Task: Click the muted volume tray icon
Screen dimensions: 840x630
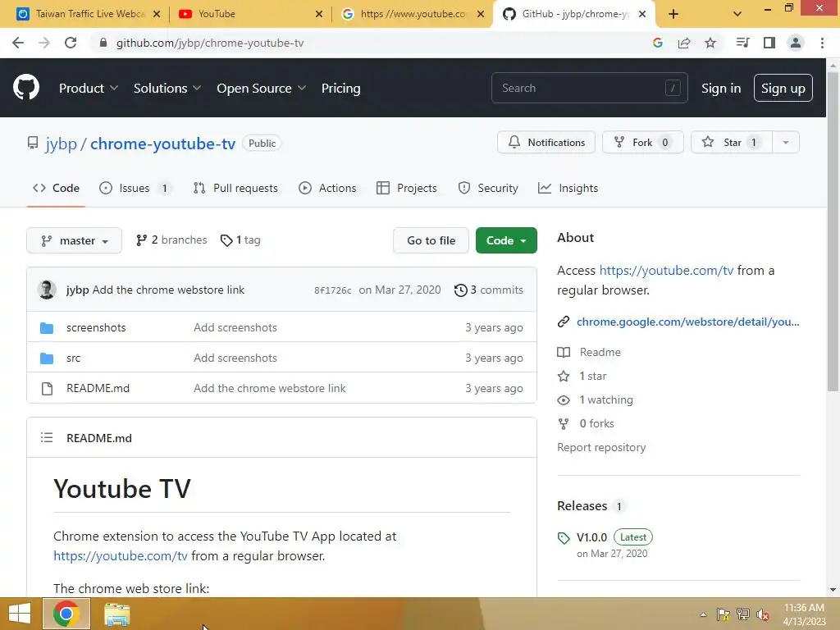Action: (763, 614)
